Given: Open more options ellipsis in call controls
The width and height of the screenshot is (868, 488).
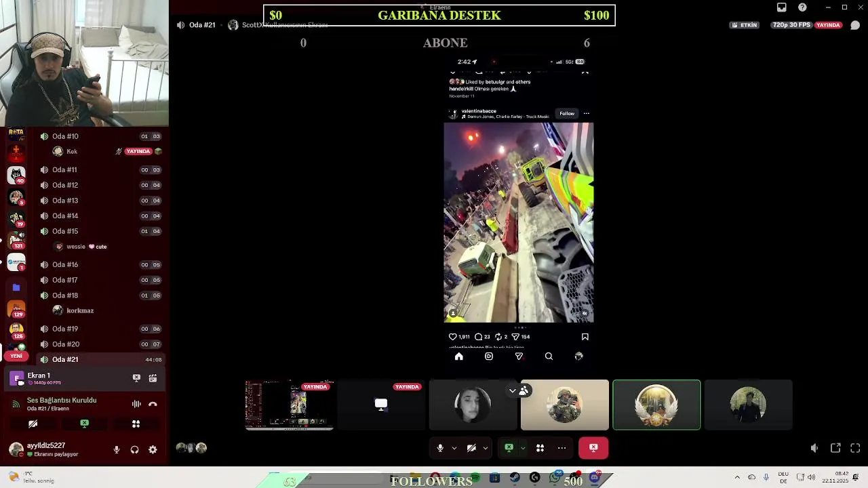Looking at the screenshot, I should 561,448.
